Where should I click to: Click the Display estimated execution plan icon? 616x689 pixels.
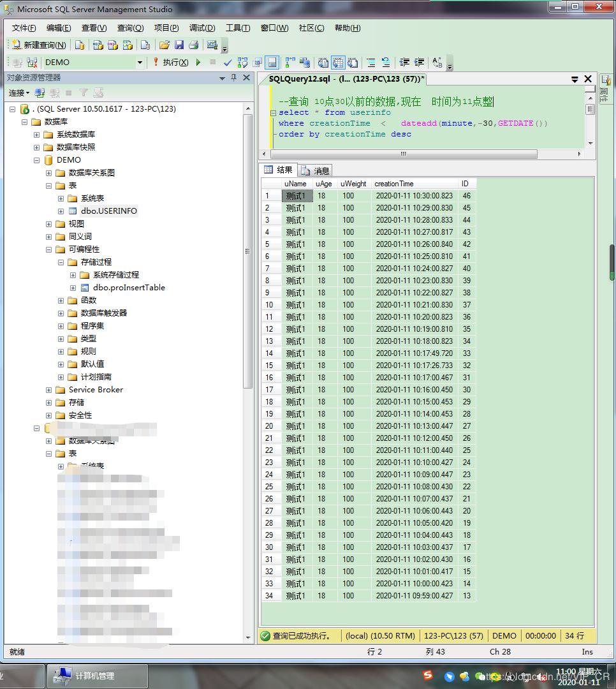(x=241, y=63)
